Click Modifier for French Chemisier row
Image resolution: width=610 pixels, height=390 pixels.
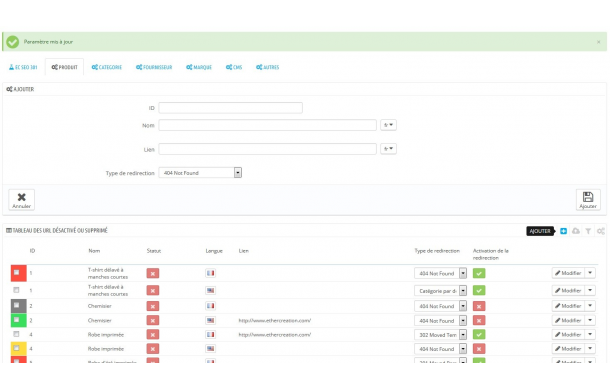pos(568,306)
